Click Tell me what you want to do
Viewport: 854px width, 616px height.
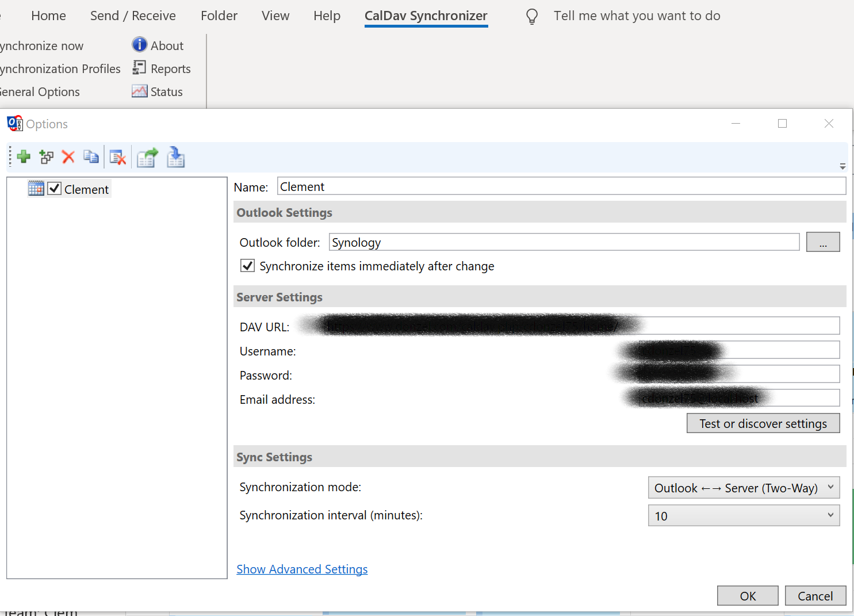(637, 16)
